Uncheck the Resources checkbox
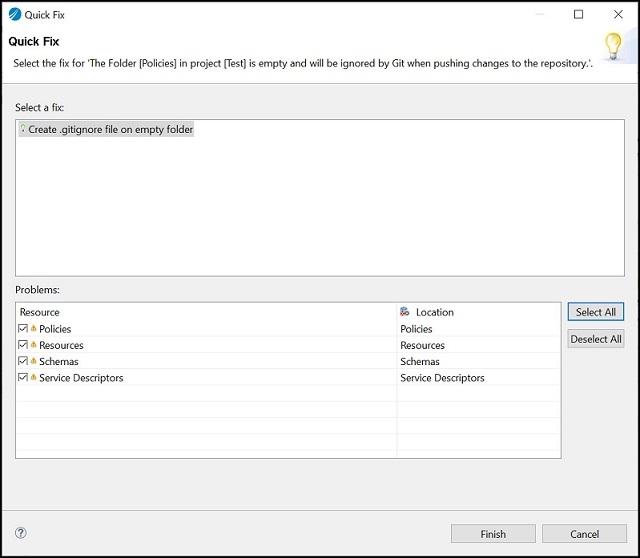The image size is (640, 558). 23,345
